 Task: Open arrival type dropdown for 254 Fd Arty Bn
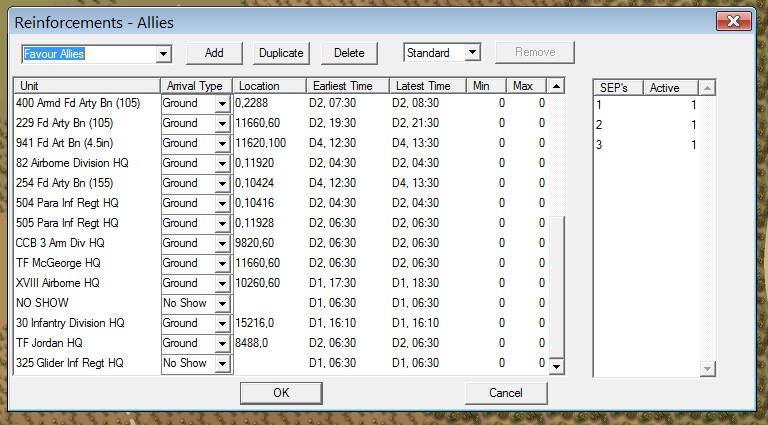pos(222,184)
